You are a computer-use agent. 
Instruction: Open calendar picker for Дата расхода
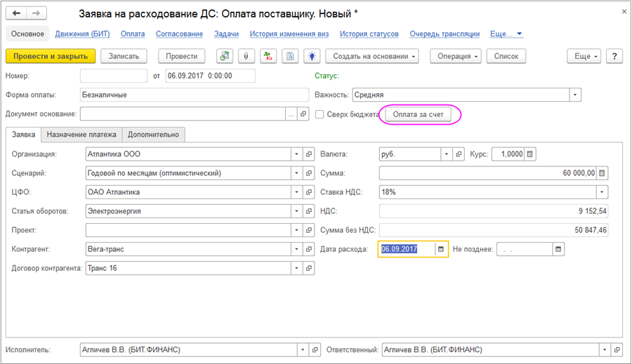(441, 249)
